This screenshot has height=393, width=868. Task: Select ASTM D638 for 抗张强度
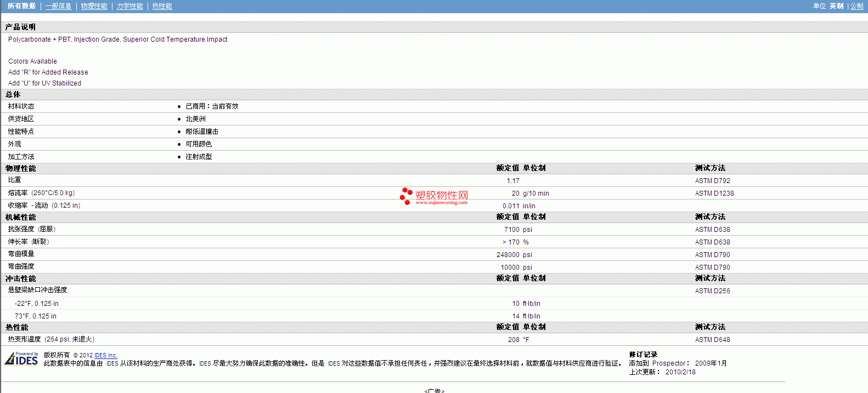point(712,230)
